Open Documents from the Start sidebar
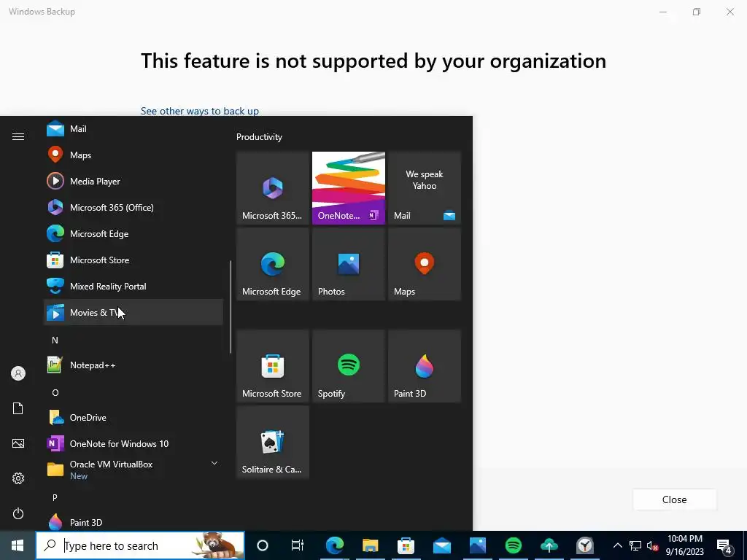The height and width of the screenshot is (560, 747). (x=18, y=408)
